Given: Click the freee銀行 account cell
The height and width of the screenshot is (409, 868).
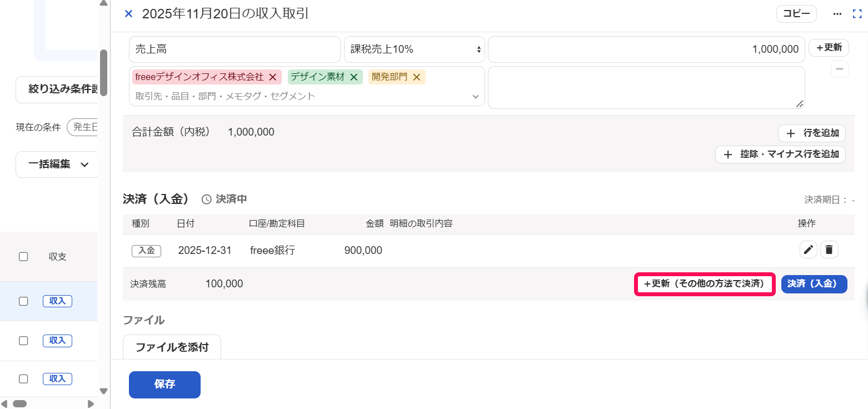Looking at the screenshot, I should point(273,251).
